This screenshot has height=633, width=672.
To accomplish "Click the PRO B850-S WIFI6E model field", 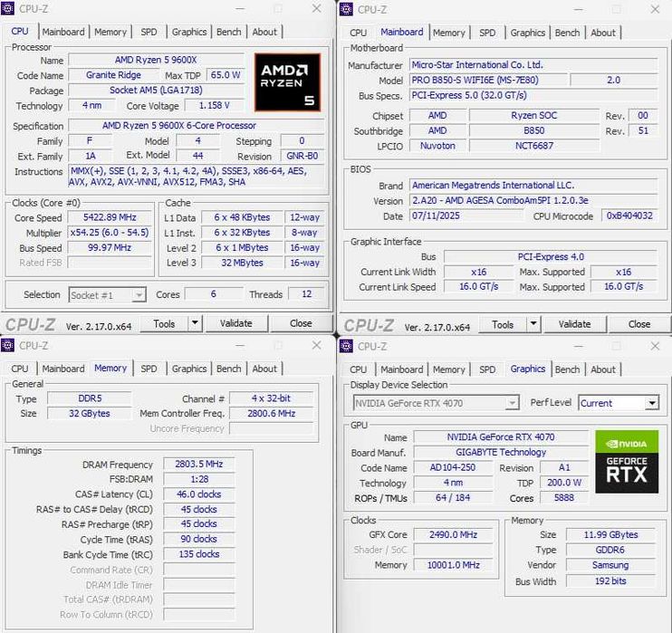I will tap(488, 80).
